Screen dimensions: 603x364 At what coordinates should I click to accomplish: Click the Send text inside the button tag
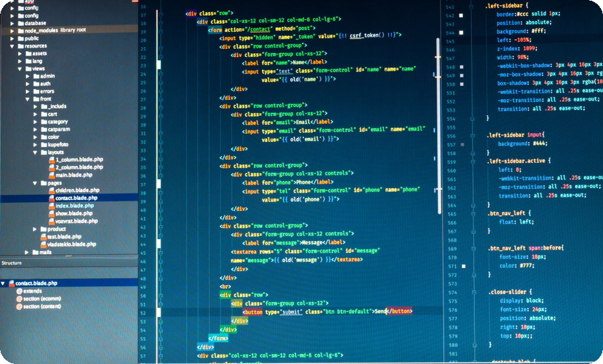[x=380, y=312]
